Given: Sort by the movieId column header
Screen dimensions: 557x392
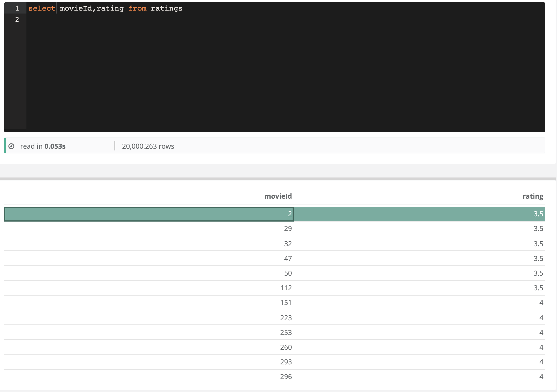Looking at the screenshot, I should (278, 196).
